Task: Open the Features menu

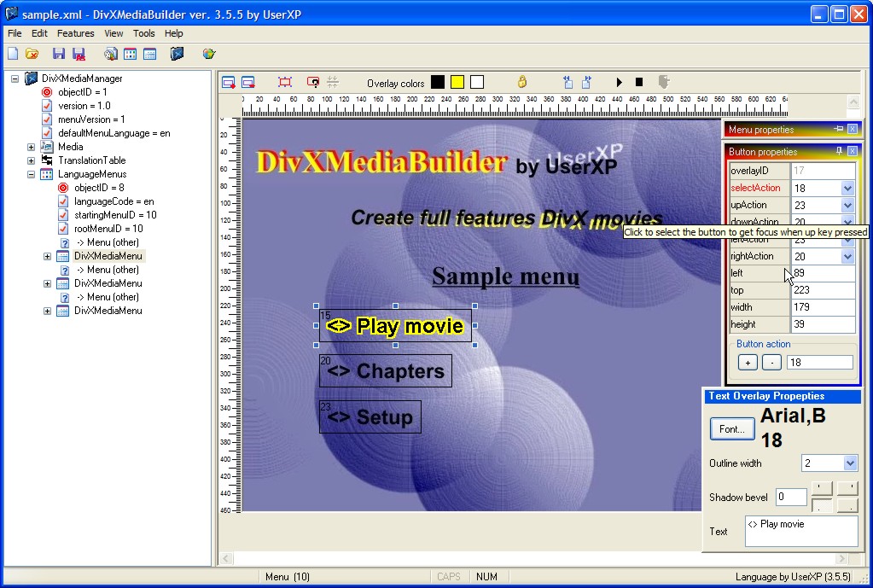Action: (x=76, y=33)
